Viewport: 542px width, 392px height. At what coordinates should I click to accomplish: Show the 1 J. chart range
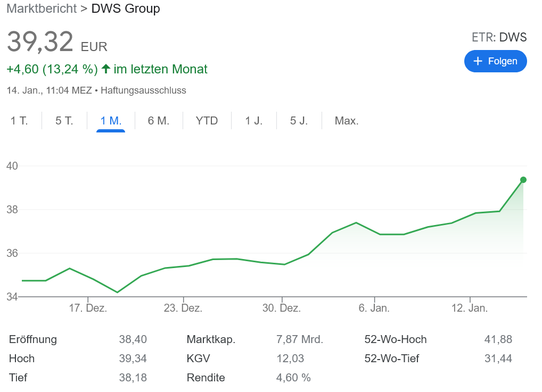coord(254,121)
